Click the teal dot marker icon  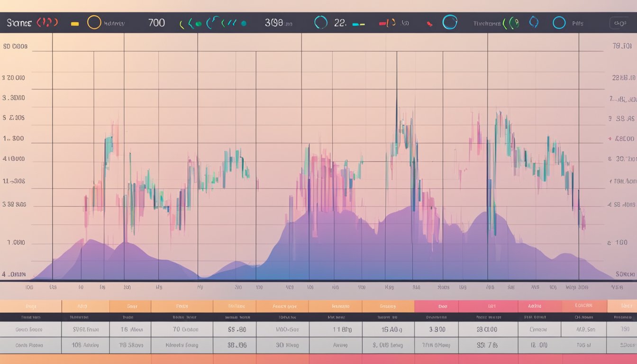243,22
